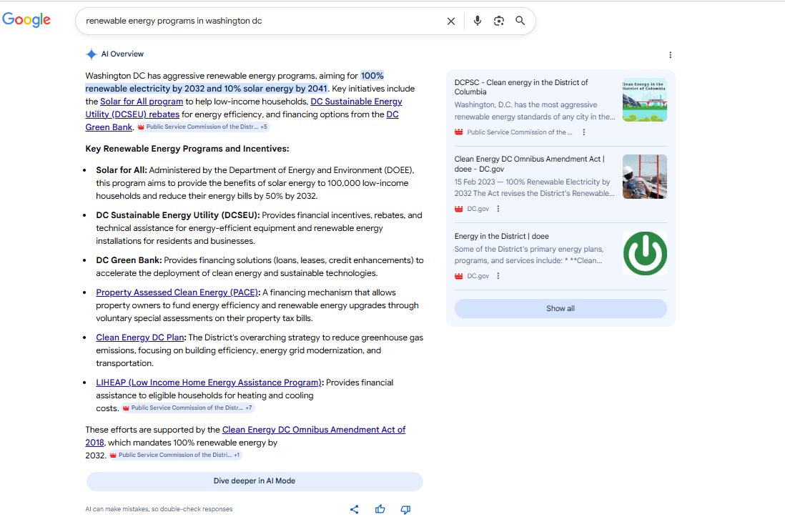This screenshot has height=532, width=785.
Task: Click the Energy in the District result thumbnail
Action: coord(644,253)
